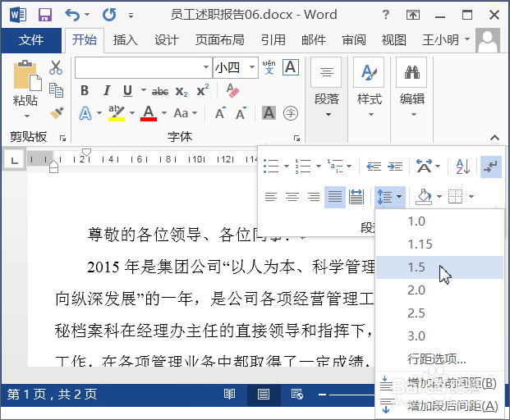Switch to the 设计 tab
Viewport: 510px width, 420px height.
click(166, 40)
